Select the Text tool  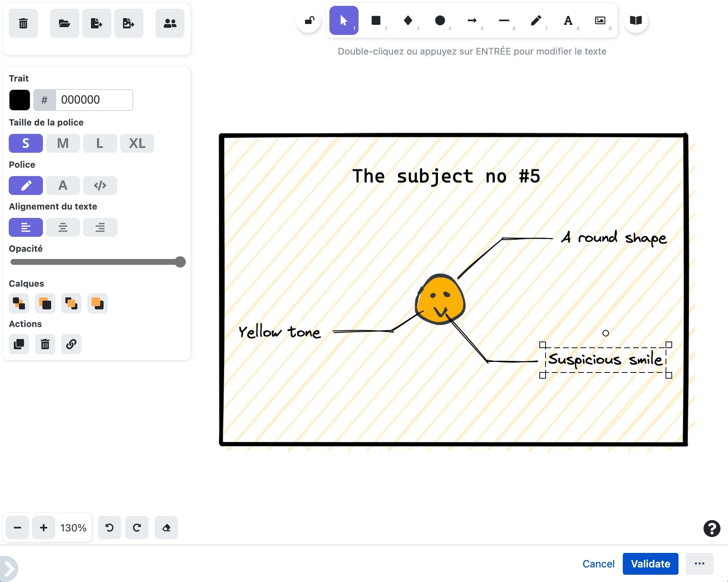point(568,20)
